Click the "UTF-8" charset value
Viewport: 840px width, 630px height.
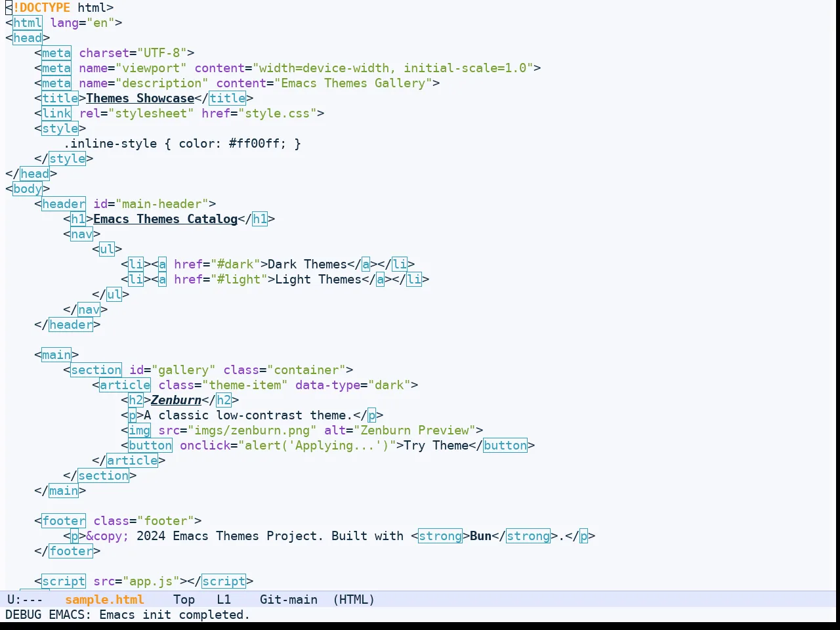pyautogui.click(x=162, y=53)
